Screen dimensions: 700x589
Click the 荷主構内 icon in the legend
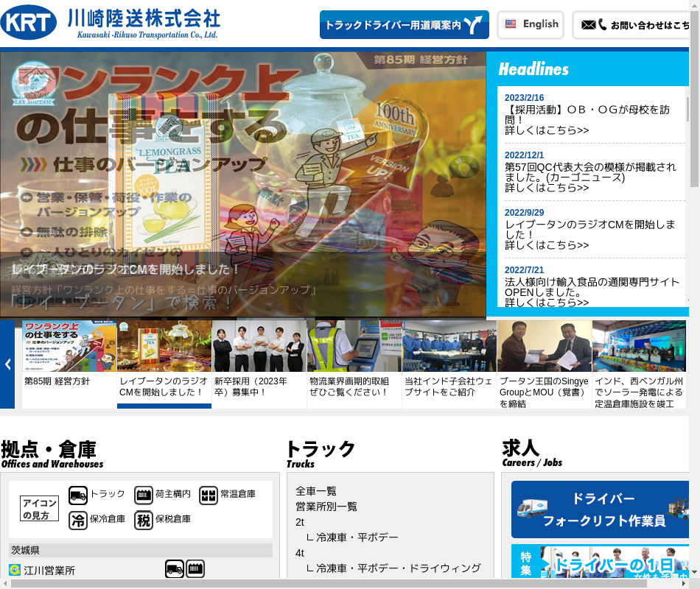pyautogui.click(x=143, y=495)
